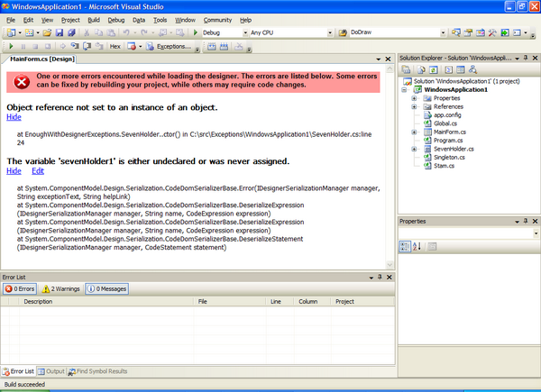This screenshot has width=541, height=392.
Task: Open the Properties Window toolbar icon
Action: click(468, 32)
